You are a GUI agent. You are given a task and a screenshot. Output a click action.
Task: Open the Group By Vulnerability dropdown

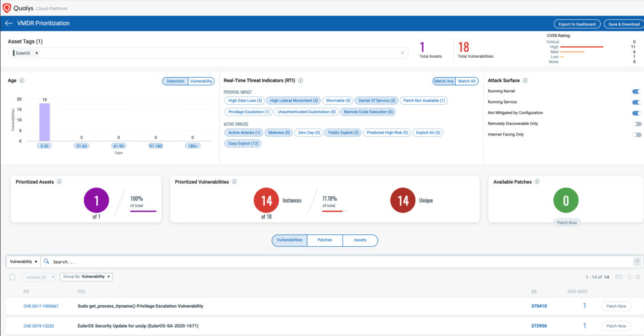pos(86,277)
